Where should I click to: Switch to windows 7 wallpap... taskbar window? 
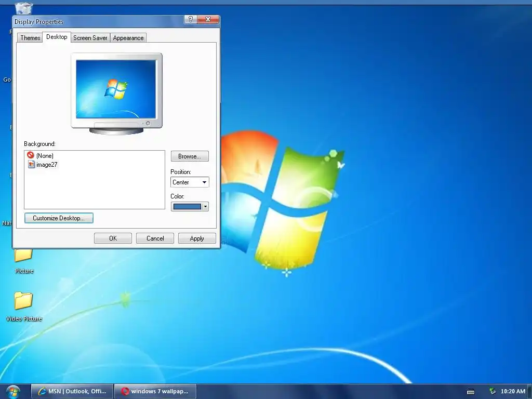tap(155, 391)
